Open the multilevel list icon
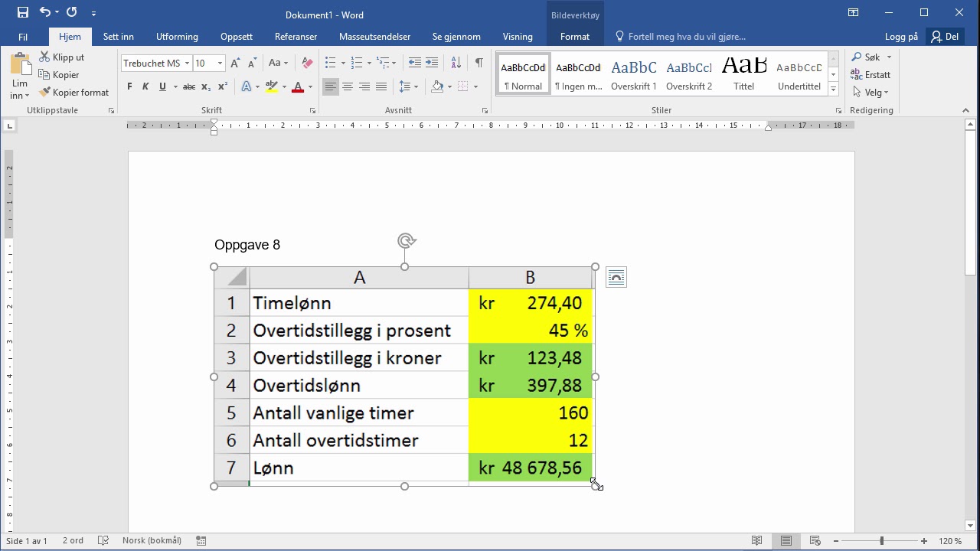The image size is (980, 551). (x=383, y=64)
